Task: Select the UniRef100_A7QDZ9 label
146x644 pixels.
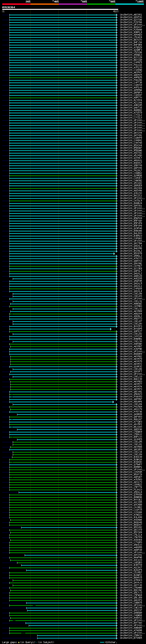Action: 131,48
